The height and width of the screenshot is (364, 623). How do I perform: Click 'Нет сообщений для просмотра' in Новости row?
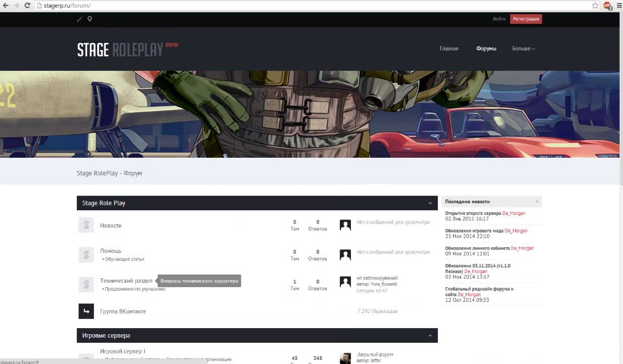point(393,222)
